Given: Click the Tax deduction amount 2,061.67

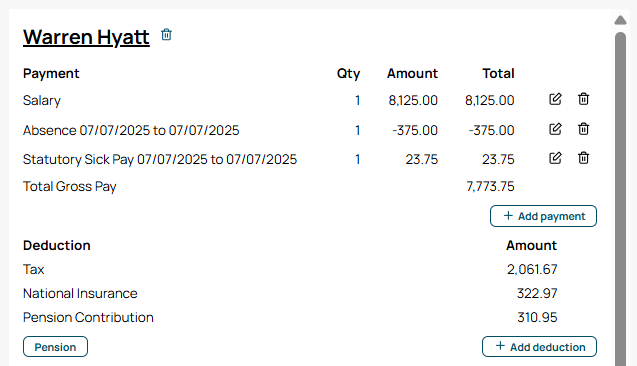Looking at the screenshot, I should [532, 269].
